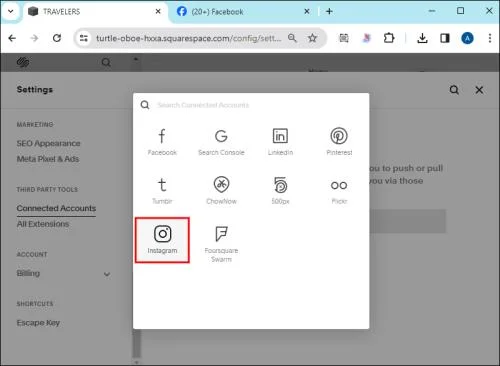The height and width of the screenshot is (366, 500).
Task: Choose Foursquare Swarm account option
Action: pyautogui.click(x=221, y=244)
